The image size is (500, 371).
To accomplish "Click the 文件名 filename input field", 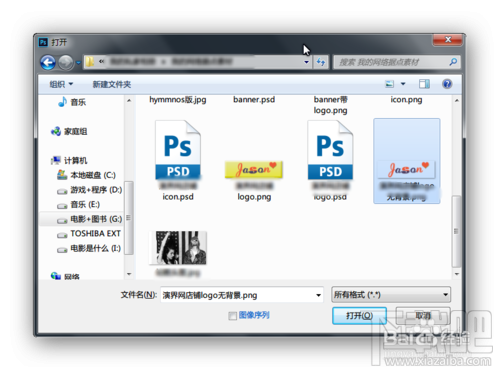I will coord(242,295).
